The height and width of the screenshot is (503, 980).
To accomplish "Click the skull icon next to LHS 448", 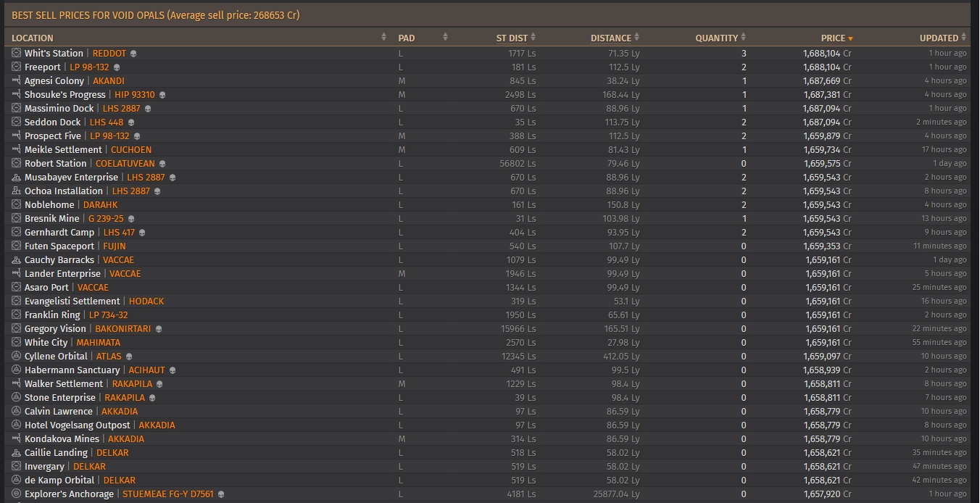I will (131, 122).
